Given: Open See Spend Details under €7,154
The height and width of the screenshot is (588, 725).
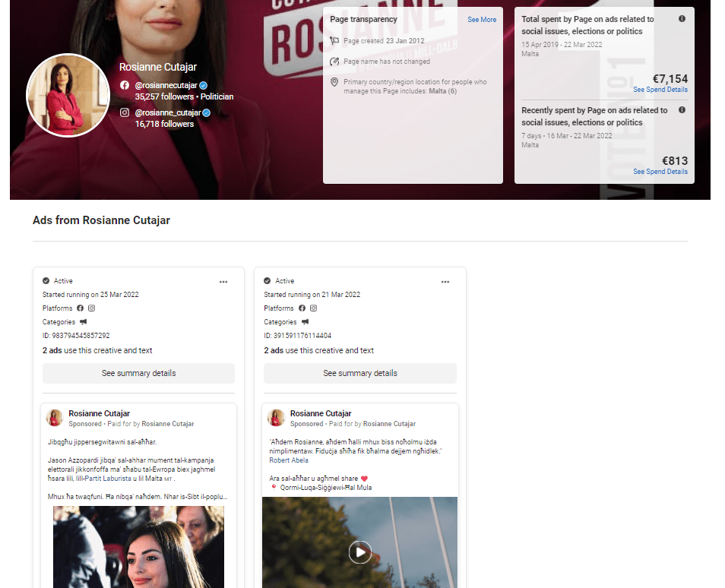Looking at the screenshot, I should pyautogui.click(x=660, y=90).
